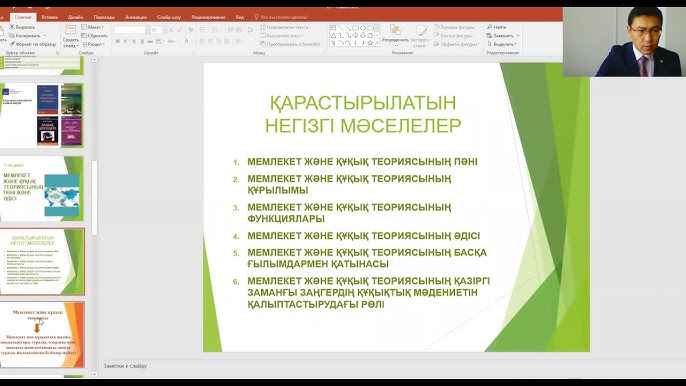The height and width of the screenshot is (386, 686).
Task: Expand the shapes gallery More arrow
Action: [378, 43]
